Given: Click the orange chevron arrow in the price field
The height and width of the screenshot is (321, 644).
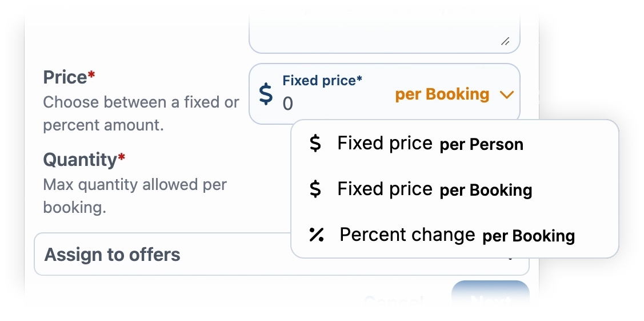Looking at the screenshot, I should tap(506, 95).
